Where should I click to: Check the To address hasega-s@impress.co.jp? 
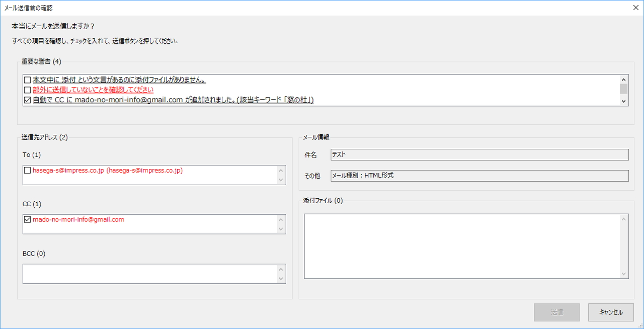click(x=27, y=171)
